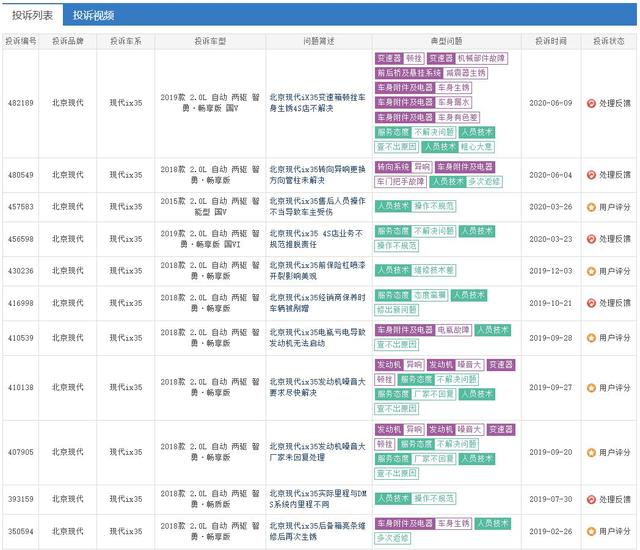640x550 pixels.
Task: Click date 2020-06-09 in first row
Action: (551, 103)
